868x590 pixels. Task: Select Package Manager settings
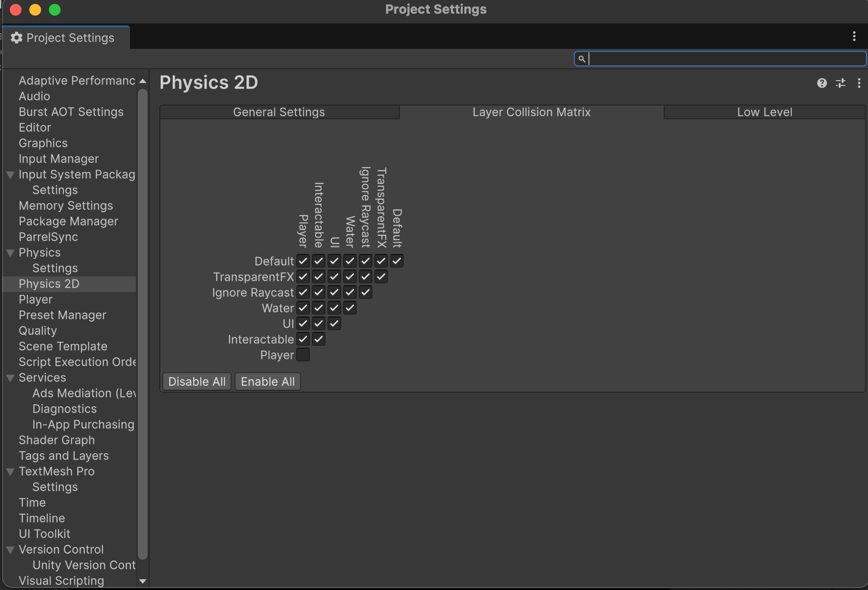(x=68, y=221)
